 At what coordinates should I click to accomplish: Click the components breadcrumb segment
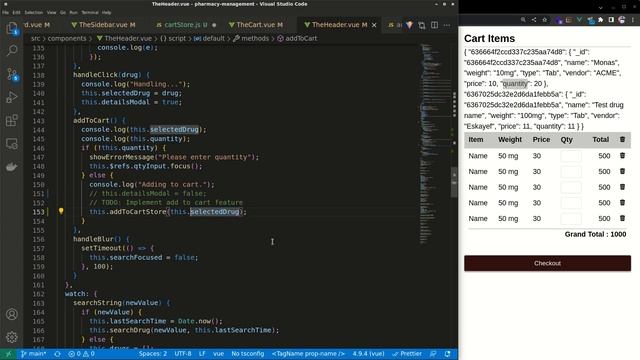click(x=67, y=38)
